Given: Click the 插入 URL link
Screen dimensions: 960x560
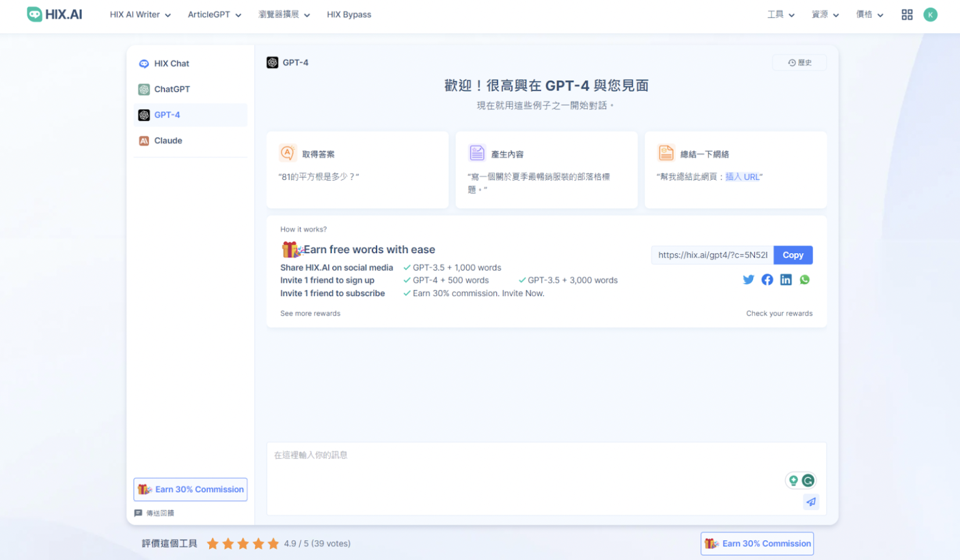Looking at the screenshot, I should tap(742, 177).
